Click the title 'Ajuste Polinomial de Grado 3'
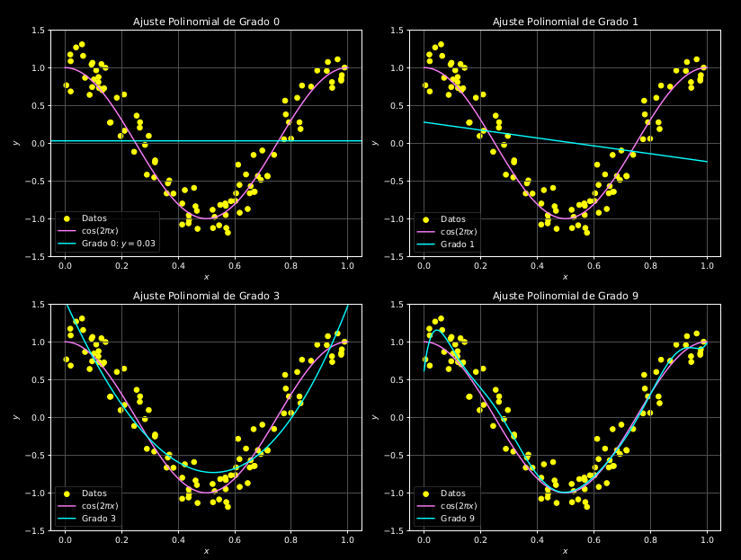This screenshot has width=741, height=560. (x=206, y=296)
